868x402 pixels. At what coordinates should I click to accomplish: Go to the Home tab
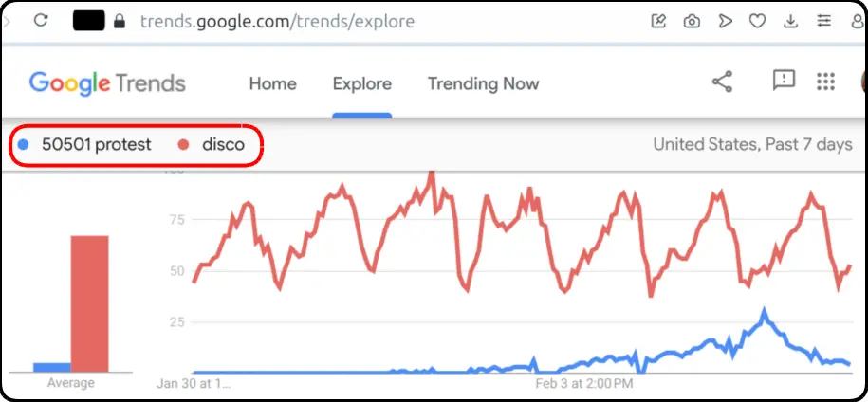(272, 83)
